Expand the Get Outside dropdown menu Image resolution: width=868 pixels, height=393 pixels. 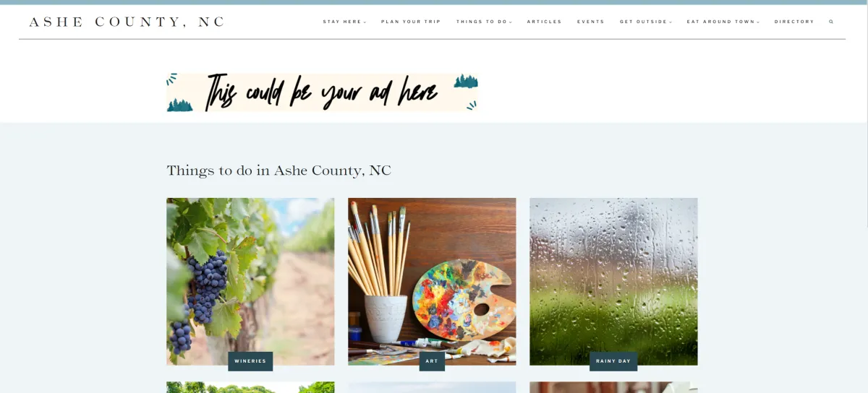tap(646, 22)
